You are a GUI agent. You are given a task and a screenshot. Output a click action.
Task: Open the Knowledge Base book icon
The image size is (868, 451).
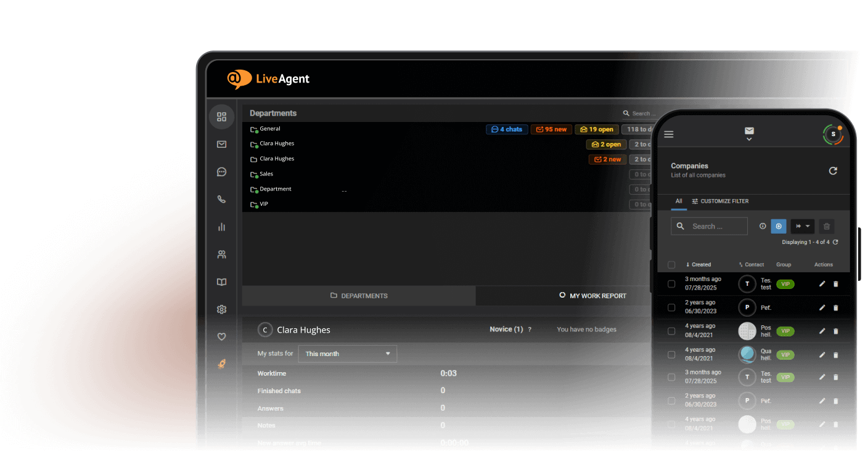[x=221, y=282]
